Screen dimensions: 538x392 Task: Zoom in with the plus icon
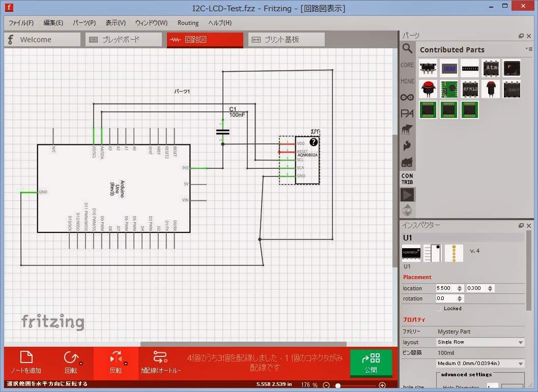coord(382,385)
